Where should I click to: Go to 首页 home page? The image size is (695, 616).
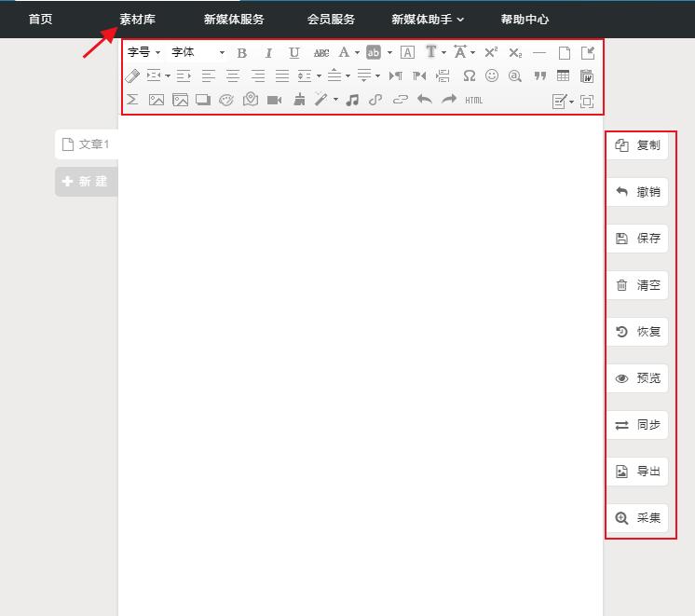tap(40, 19)
